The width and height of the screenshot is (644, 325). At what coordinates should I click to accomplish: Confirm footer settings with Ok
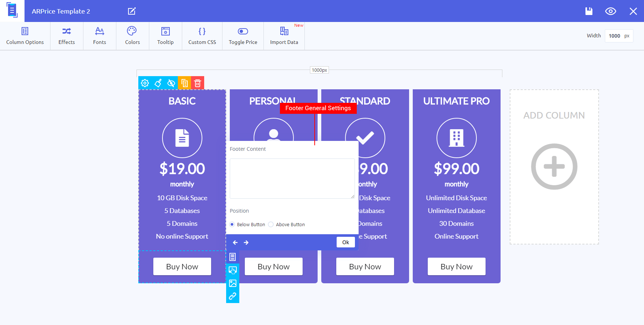click(346, 242)
